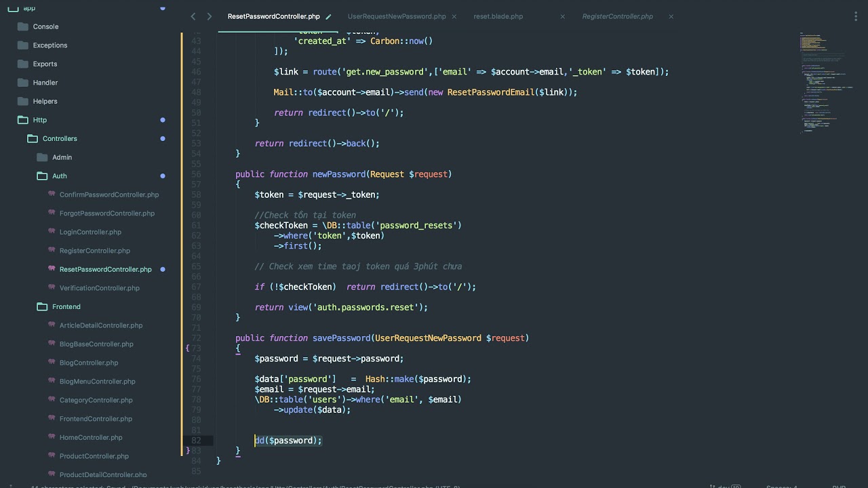Open FrontendController.php from sidebar
Image resolution: width=868 pixels, height=488 pixels.
pyautogui.click(x=96, y=419)
